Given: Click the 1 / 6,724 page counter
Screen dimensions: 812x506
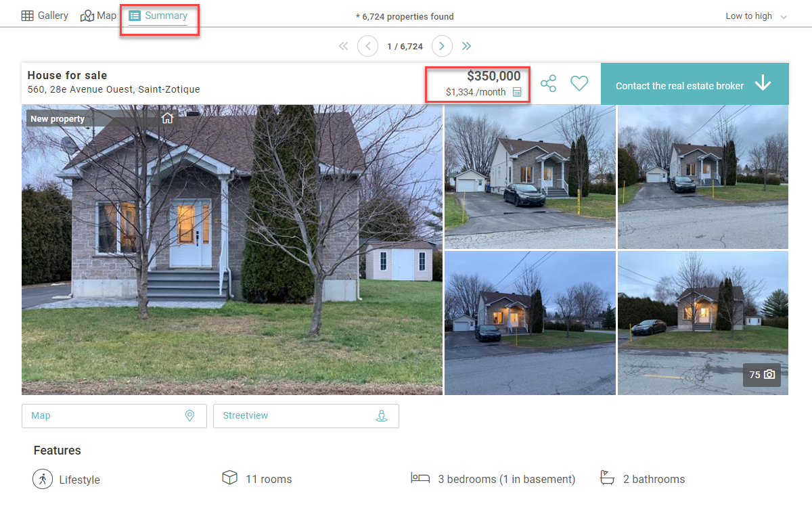Looking at the screenshot, I should pos(405,47).
